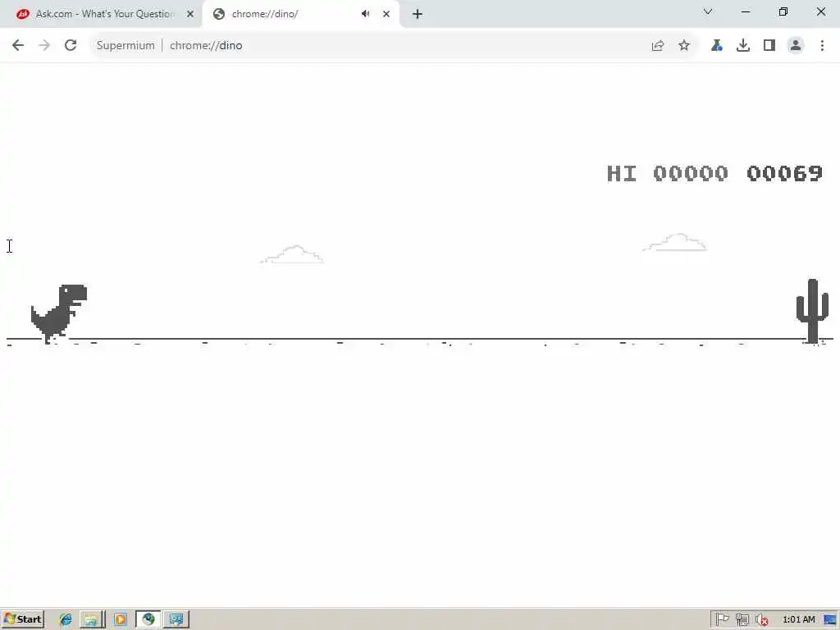Click the network tray icon
840x630 pixels.
(x=742, y=619)
